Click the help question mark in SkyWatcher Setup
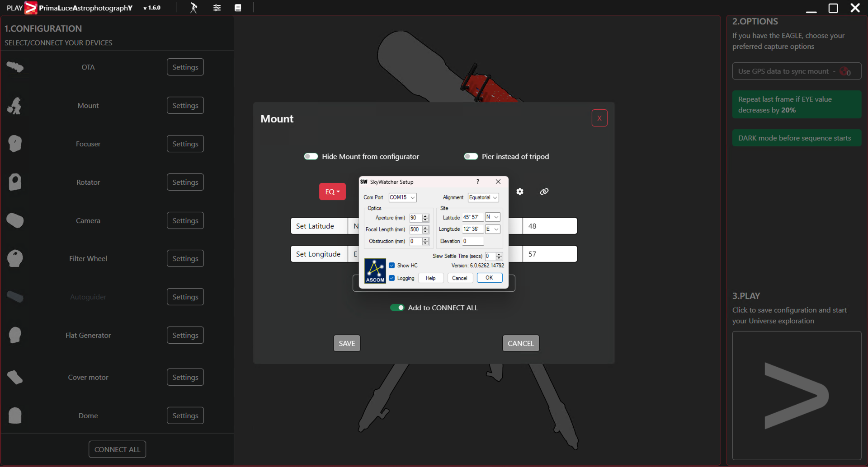868x467 pixels. coord(478,182)
